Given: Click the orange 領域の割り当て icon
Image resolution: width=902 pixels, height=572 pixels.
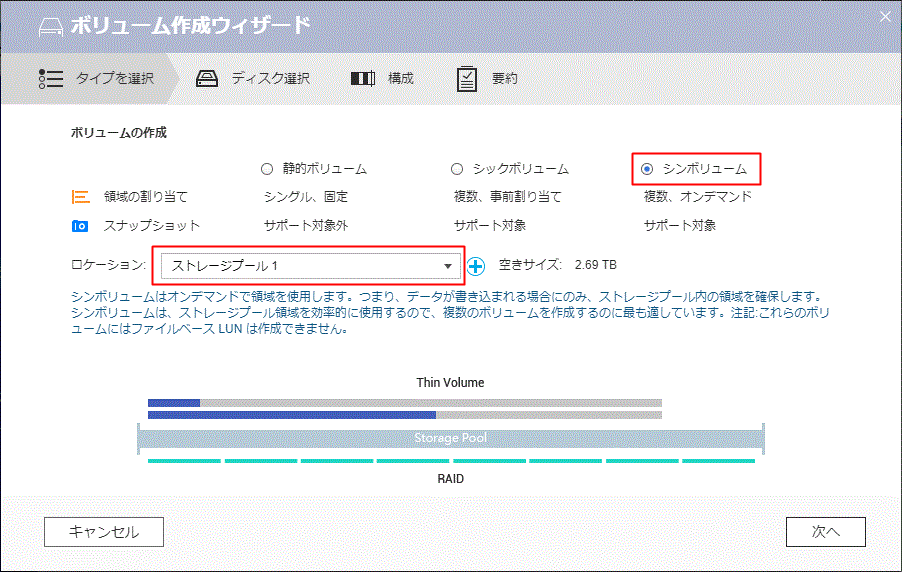Looking at the screenshot, I should [x=81, y=197].
